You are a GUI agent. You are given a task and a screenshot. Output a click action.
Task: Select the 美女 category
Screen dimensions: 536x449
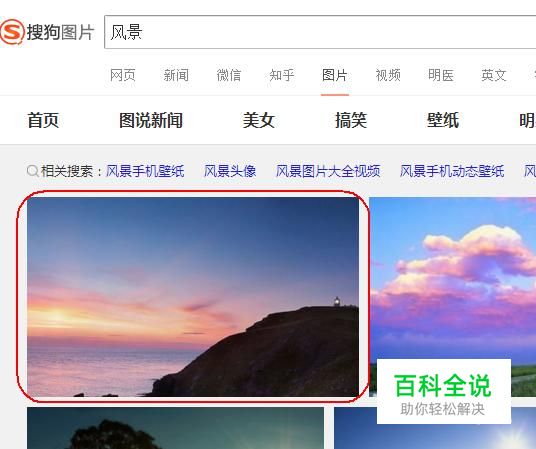pyautogui.click(x=259, y=120)
